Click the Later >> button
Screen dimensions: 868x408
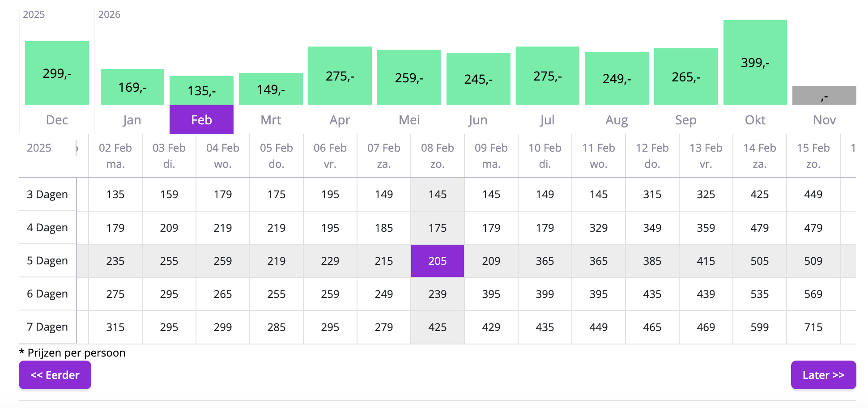click(x=823, y=375)
